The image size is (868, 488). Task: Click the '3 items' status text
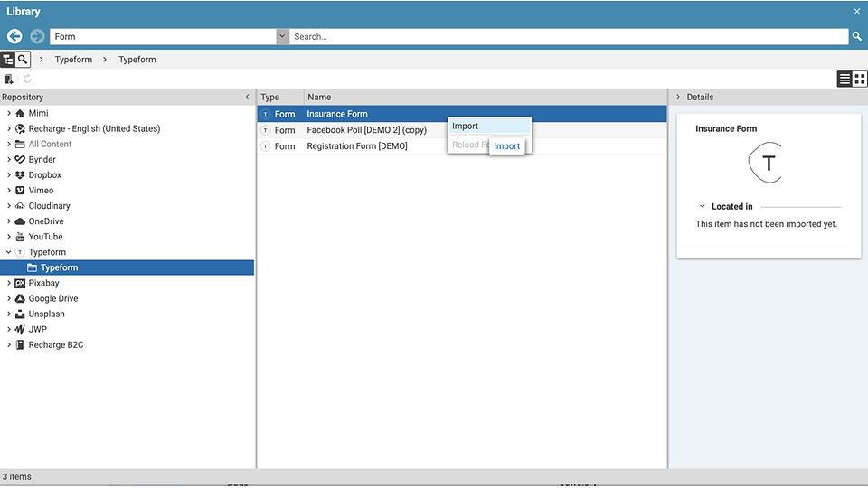[x=16, y=476]
